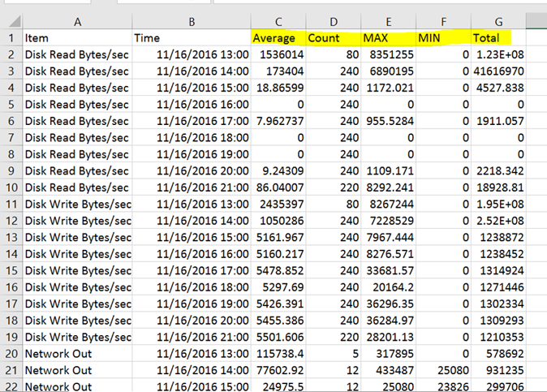
Task: Select column A header
Action: coord(77,22)
